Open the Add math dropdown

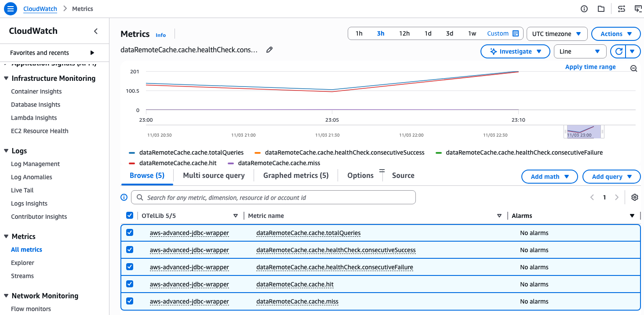[x=549, y=177]
